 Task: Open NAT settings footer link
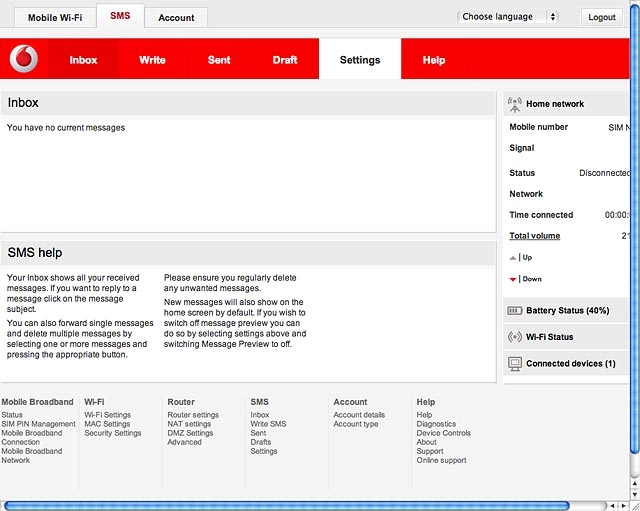pyautogui.click(x=189, y=424)
